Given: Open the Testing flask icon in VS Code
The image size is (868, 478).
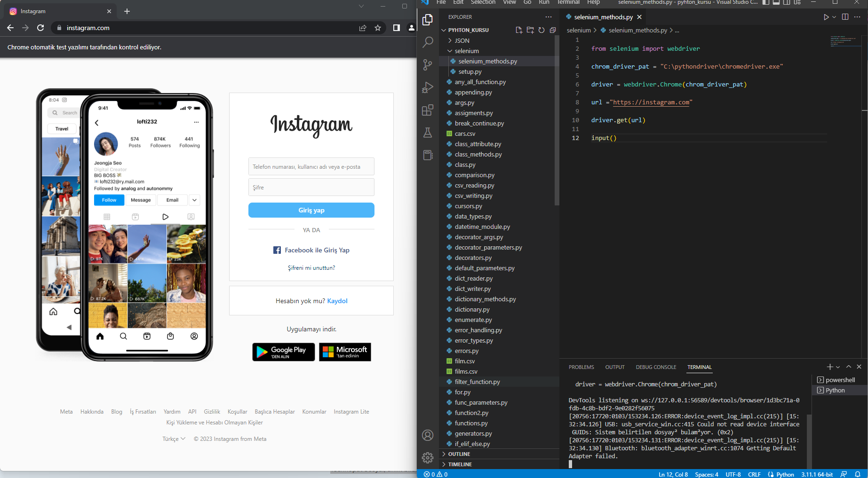Looking at the screenshot, I should [428, 133].
